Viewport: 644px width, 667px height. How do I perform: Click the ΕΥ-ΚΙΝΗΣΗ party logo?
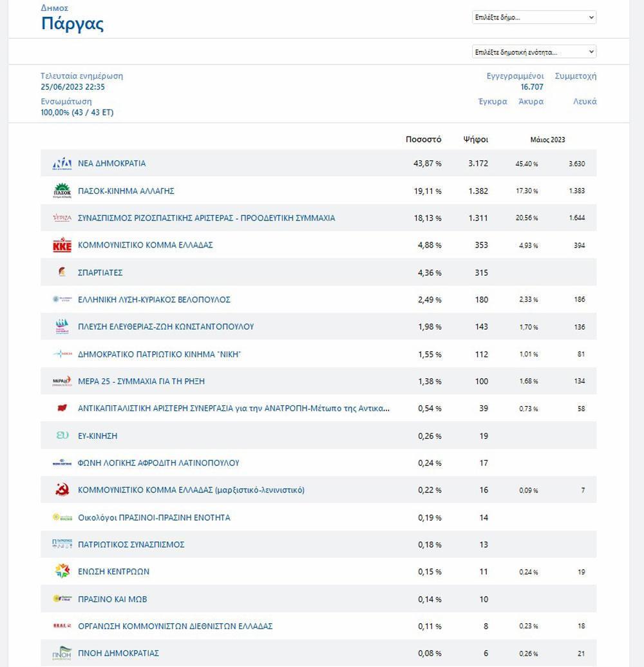pos(62,436)
